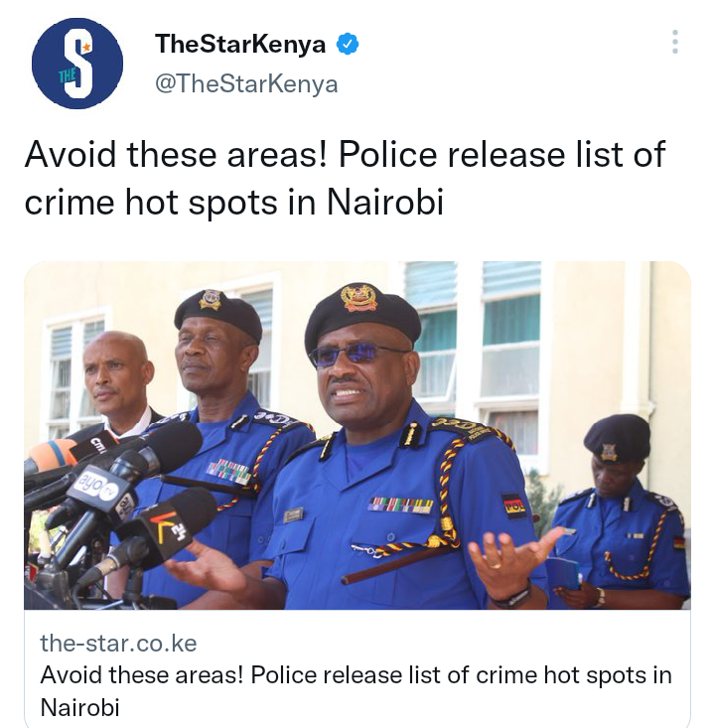Screen dimensions: 714x728
Task: Click the word Nairobi in the card title
Action: click(79, 707)
